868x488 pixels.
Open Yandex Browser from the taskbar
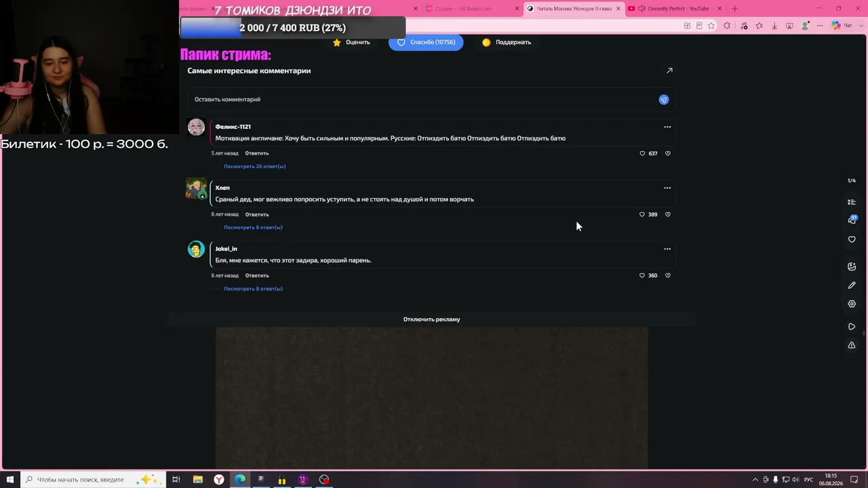[x=219, y=479]
